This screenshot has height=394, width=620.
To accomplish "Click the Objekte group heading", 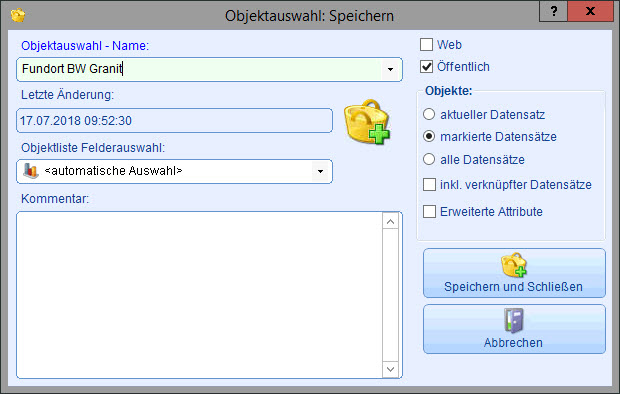I will tap(448, 91).
